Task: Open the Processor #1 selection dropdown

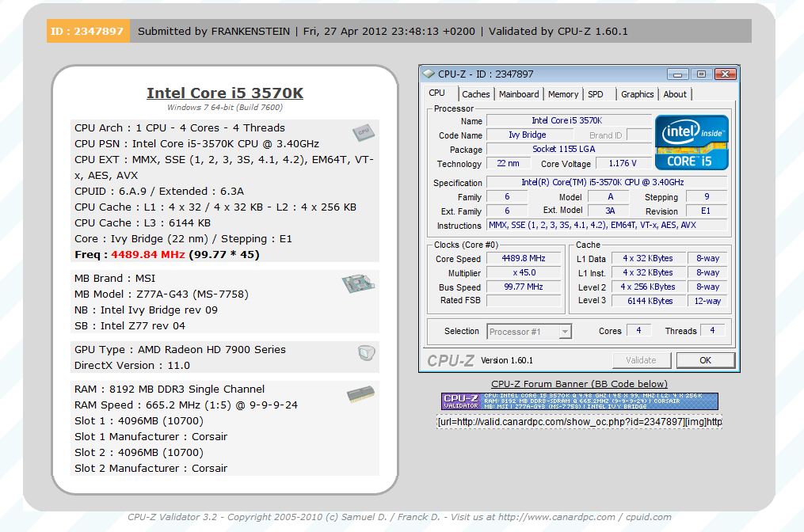Action: tap(528, 332)
